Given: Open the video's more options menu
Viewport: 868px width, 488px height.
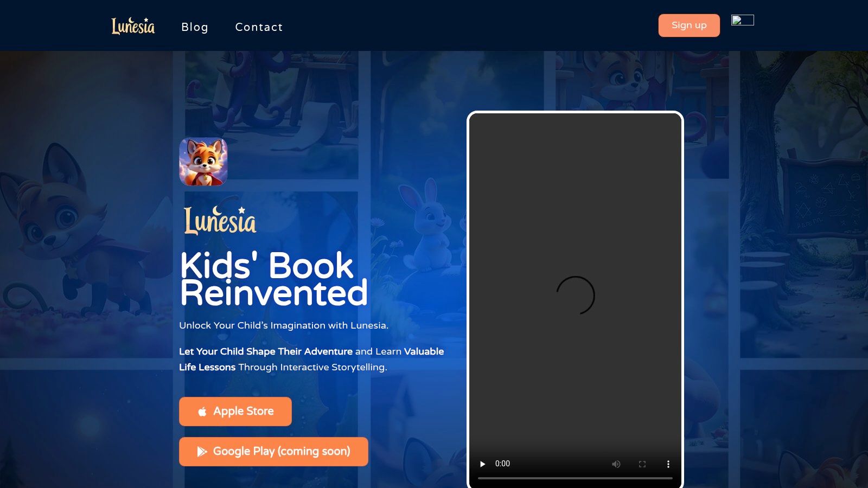Looking at the screenshot, I should point(668,464).
